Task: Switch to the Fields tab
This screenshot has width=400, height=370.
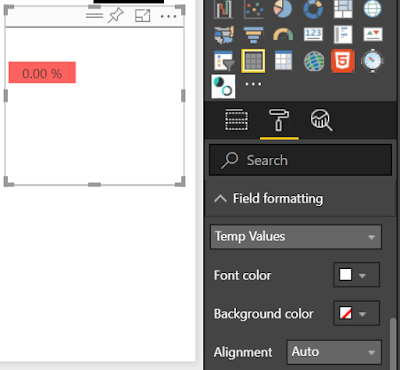Action: [x=236, y=120]
